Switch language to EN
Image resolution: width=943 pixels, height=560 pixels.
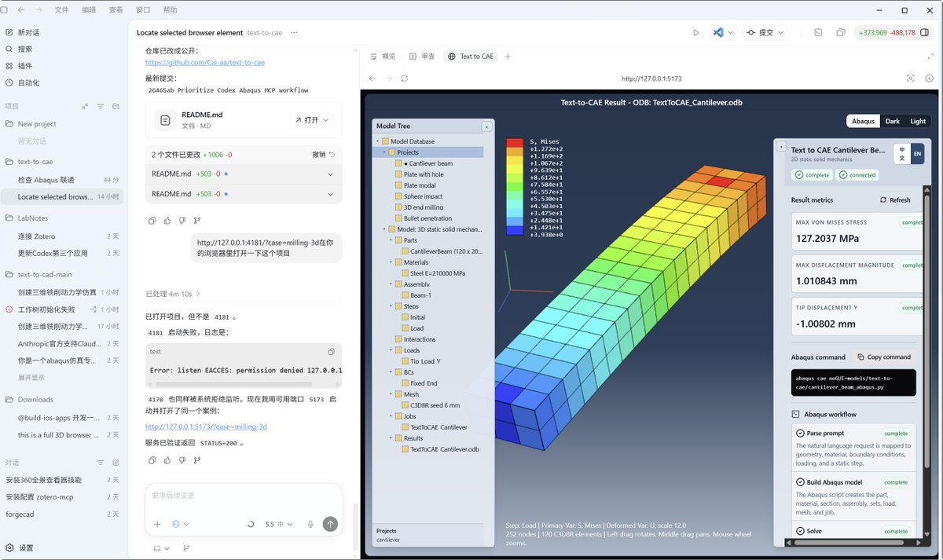(x=917, y=154)
